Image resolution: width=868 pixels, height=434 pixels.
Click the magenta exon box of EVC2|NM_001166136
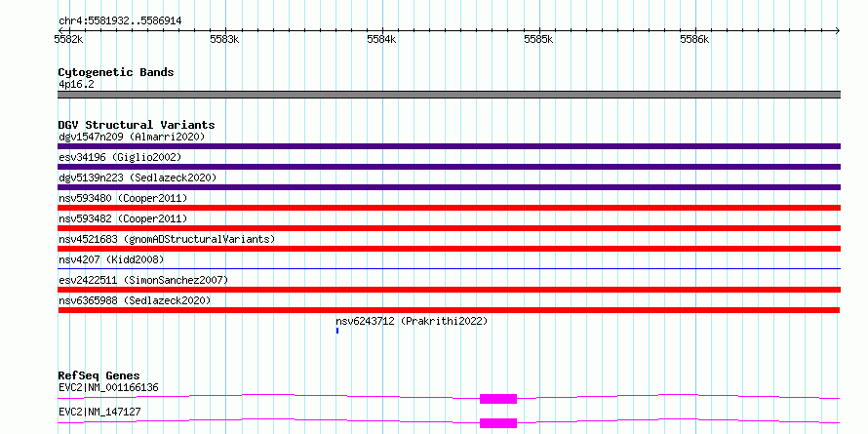tap(498, 399)
